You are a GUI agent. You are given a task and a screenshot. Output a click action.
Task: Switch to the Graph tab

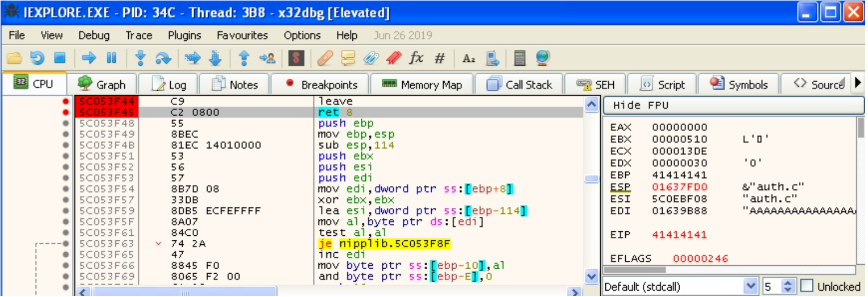pos(102,84)
